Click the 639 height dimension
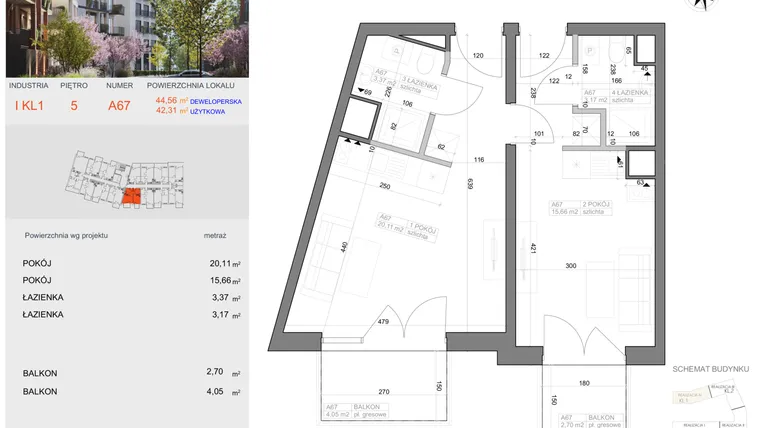760x428 pixels. (x=469, y=183)
